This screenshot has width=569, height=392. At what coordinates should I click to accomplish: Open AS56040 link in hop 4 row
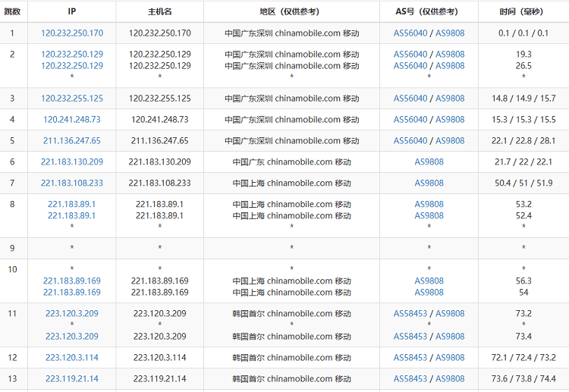click(410, 119)
